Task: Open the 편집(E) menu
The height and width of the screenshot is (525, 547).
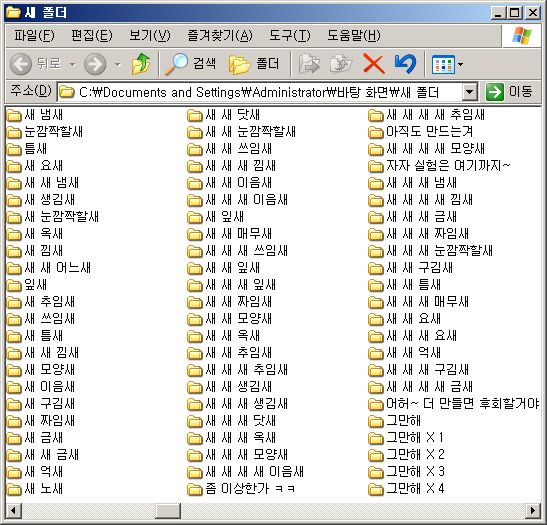Action: (92, 35)
